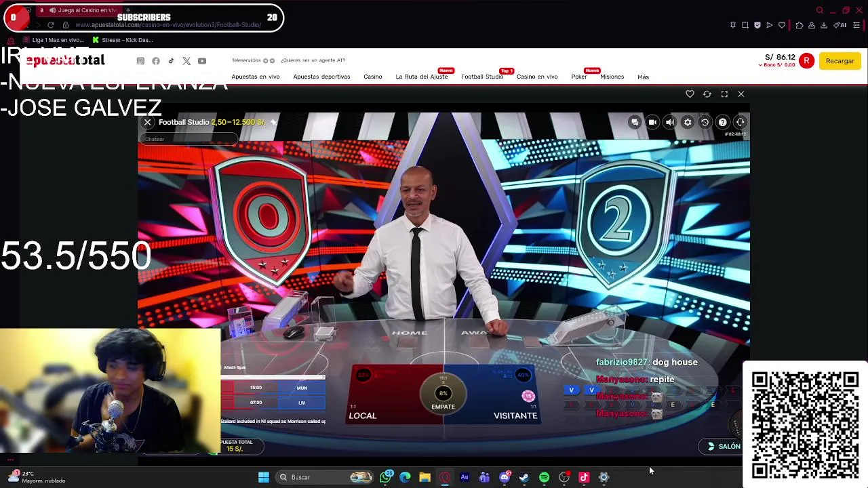Screen dimensions: 868x488
Task: Close Football Studio with the X left of its title
Action: [147, 122]
